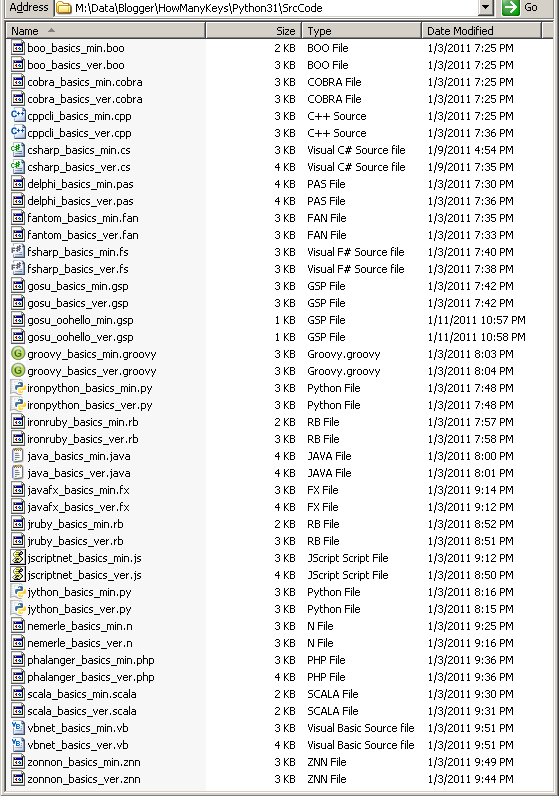Select the jscriptnet_basics_ver.js script icon
Image resolution: width=559 pixels, height=796 pixels.
(18, 575)
